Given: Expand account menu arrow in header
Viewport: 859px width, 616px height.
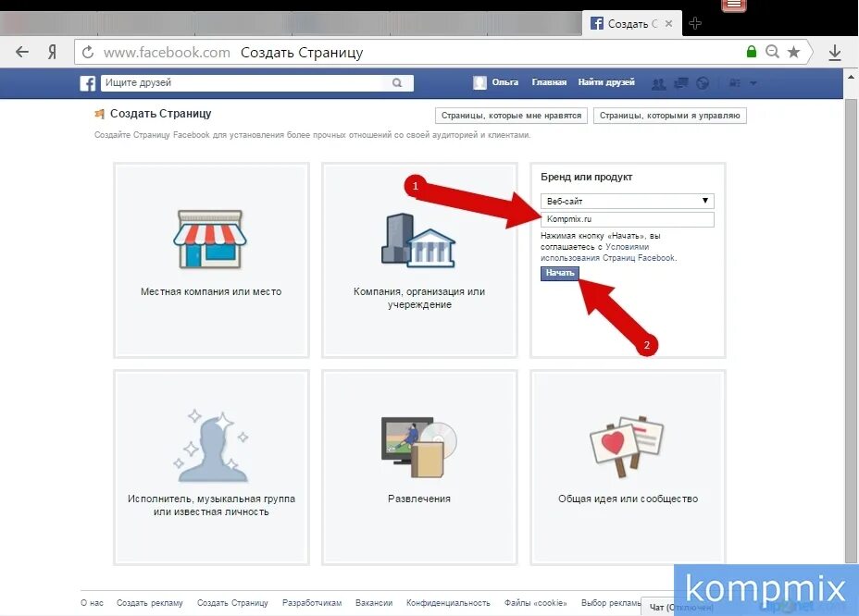Looking at the screenshot, I should [x=753, y=83].
